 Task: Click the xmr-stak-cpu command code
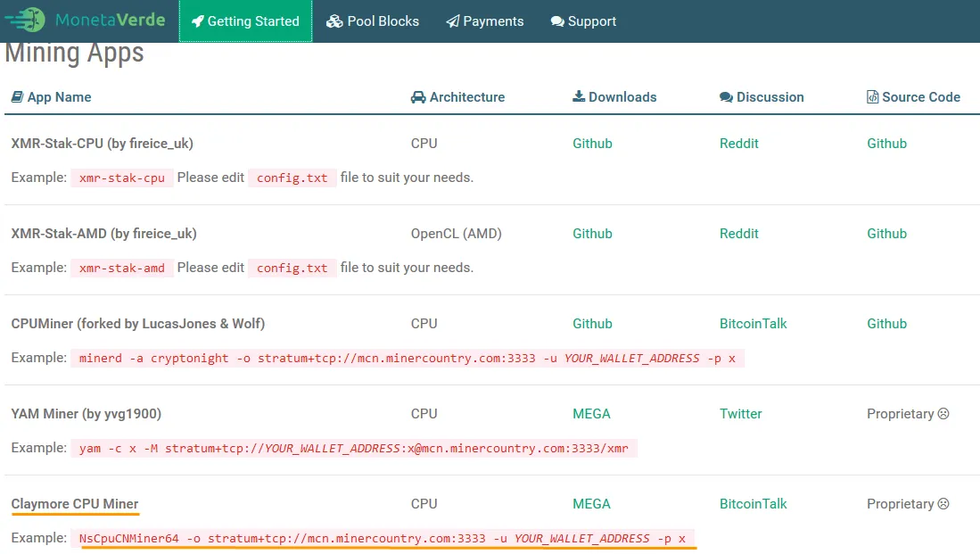[x=122, y=178]
